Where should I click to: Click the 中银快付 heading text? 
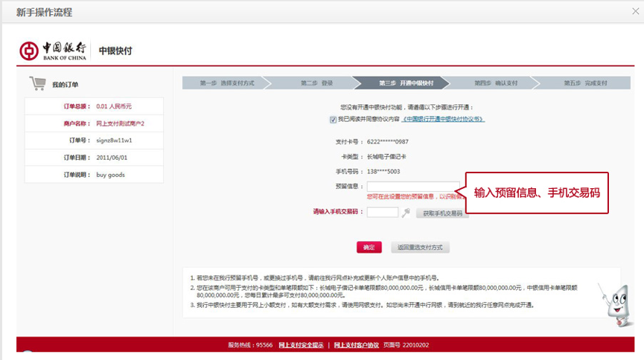(x=115, y=51)
